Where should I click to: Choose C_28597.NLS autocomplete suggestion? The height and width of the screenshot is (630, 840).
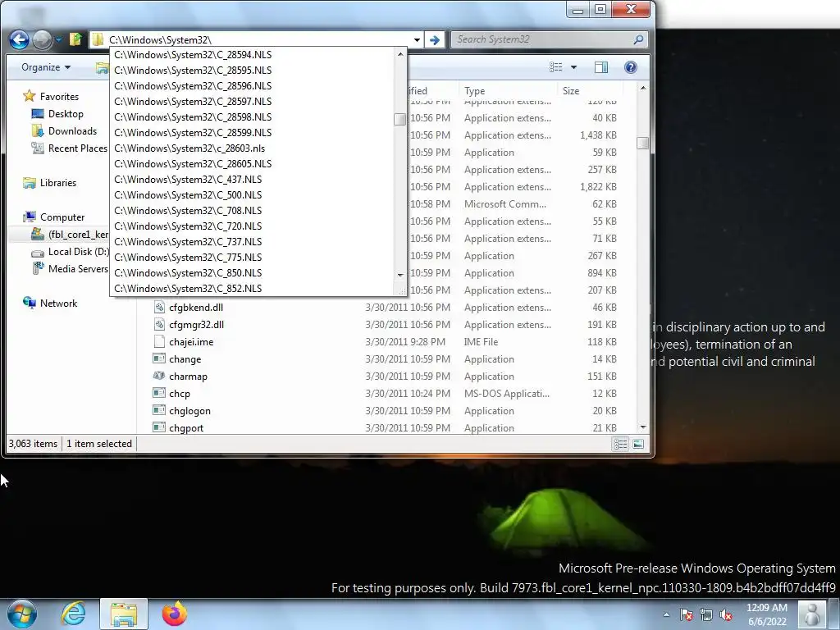tap(252, 101)
